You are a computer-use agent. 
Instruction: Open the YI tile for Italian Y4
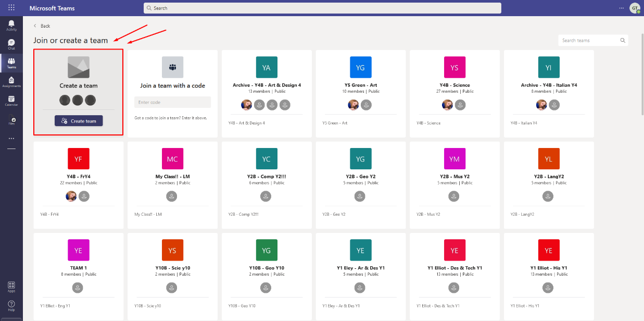[549, 67]
